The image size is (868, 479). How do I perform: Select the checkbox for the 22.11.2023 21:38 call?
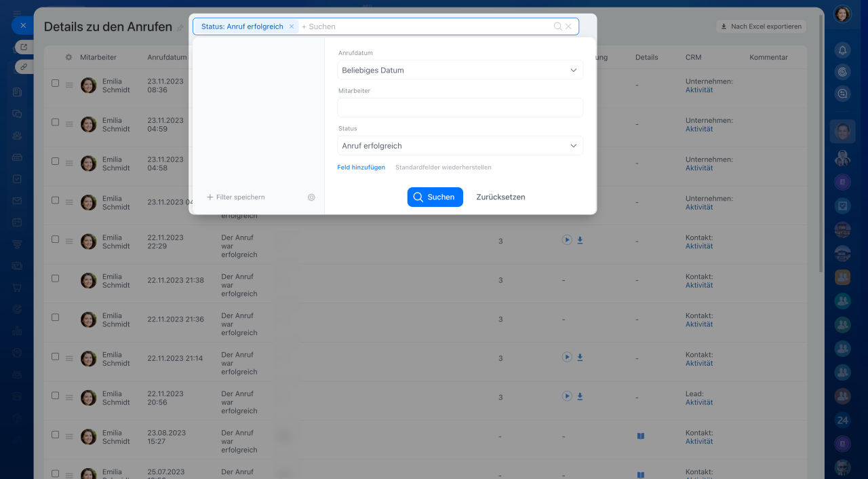click(56, 278)
